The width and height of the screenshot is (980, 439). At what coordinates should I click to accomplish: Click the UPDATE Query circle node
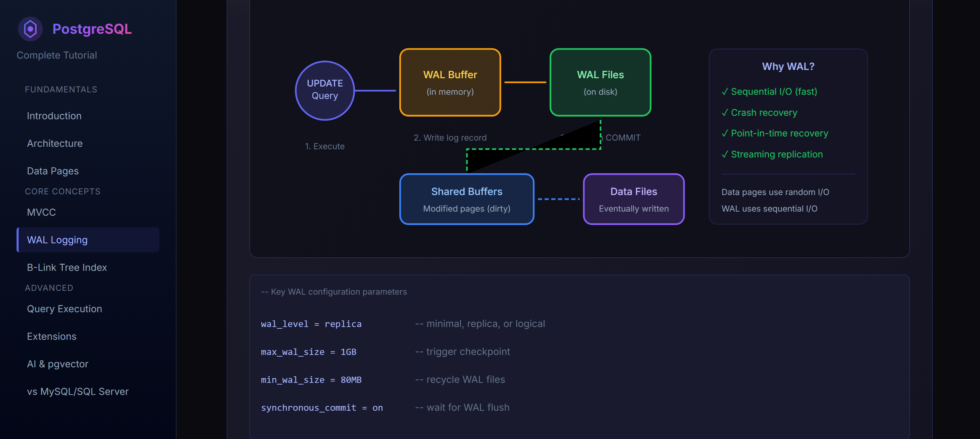[324, 90]
